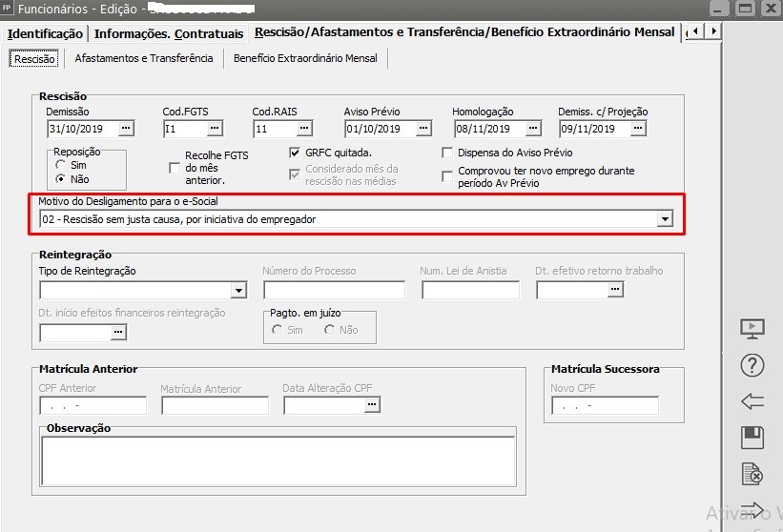
Task: Open help via the question mark icon
Action: (752, 364)
